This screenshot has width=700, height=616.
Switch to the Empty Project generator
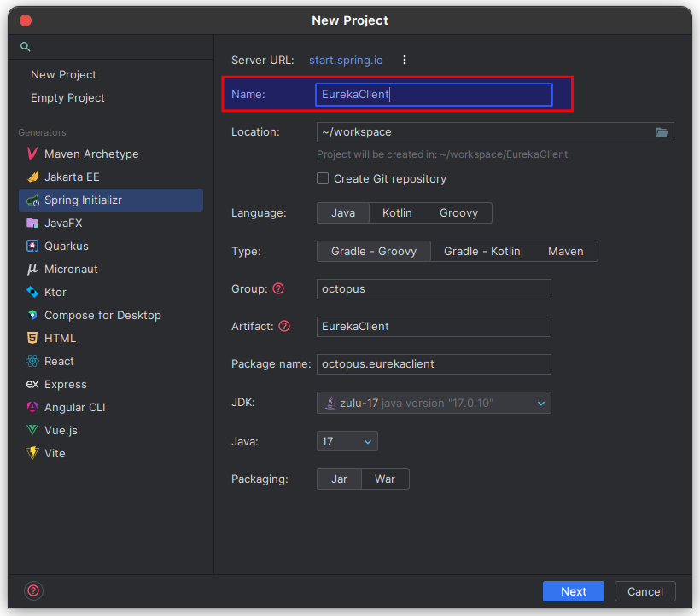click(67, 97)
